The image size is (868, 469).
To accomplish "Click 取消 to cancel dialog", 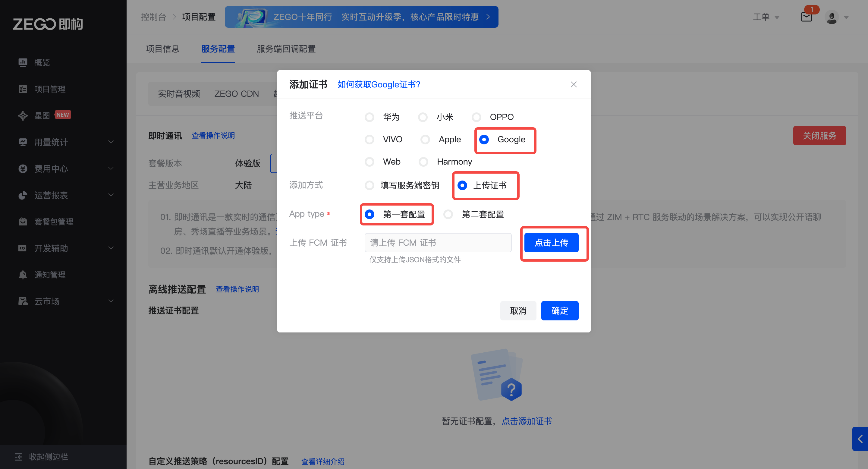I will [518, 311].
